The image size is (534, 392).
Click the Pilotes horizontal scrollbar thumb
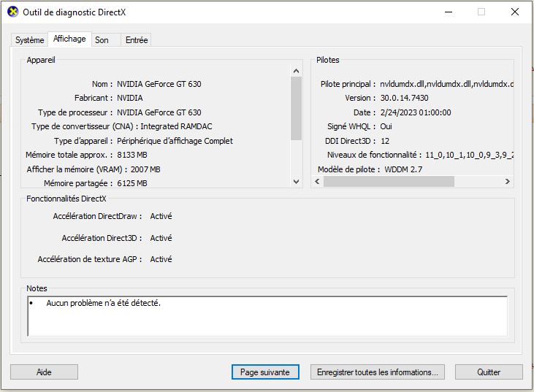(389, 181)
